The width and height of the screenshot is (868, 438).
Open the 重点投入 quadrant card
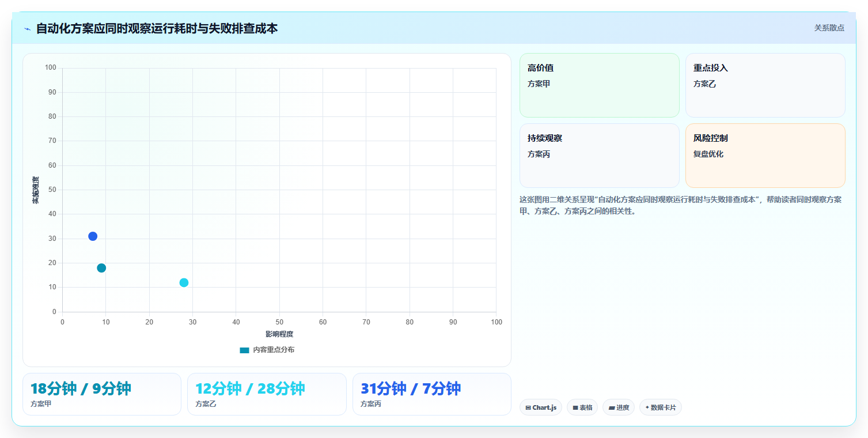point(765,85)
